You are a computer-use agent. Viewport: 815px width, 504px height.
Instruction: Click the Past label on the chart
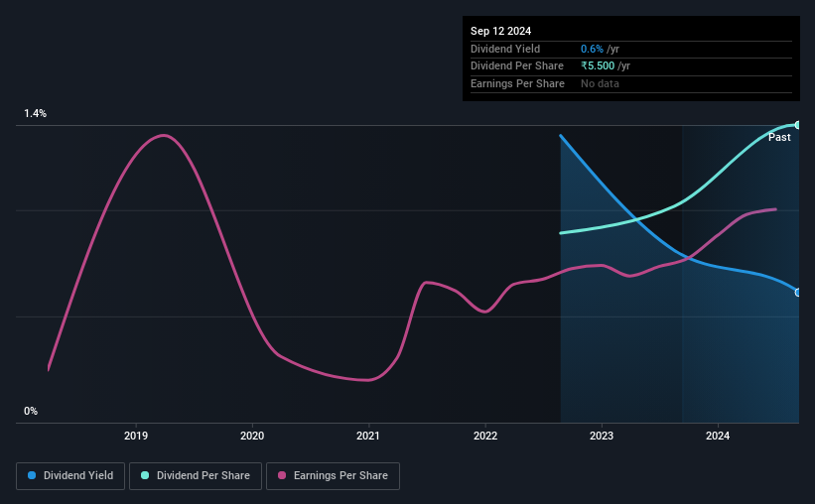[779, 137]
